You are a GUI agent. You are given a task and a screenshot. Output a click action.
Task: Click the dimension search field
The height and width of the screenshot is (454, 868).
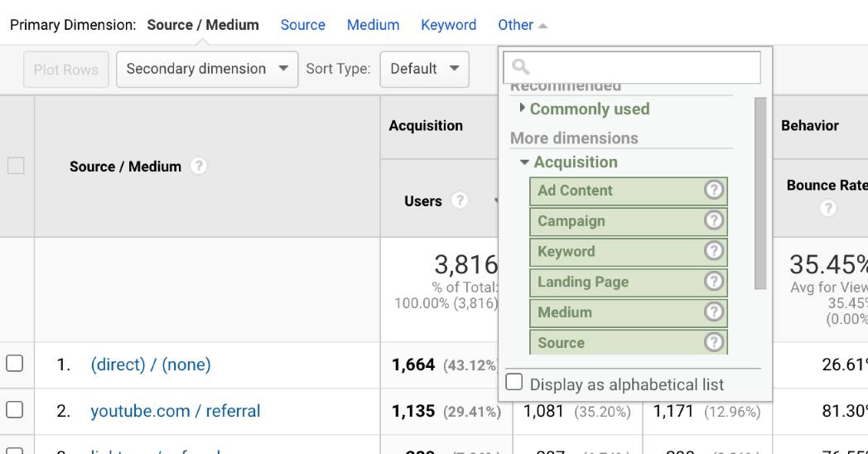click(632, 67)
